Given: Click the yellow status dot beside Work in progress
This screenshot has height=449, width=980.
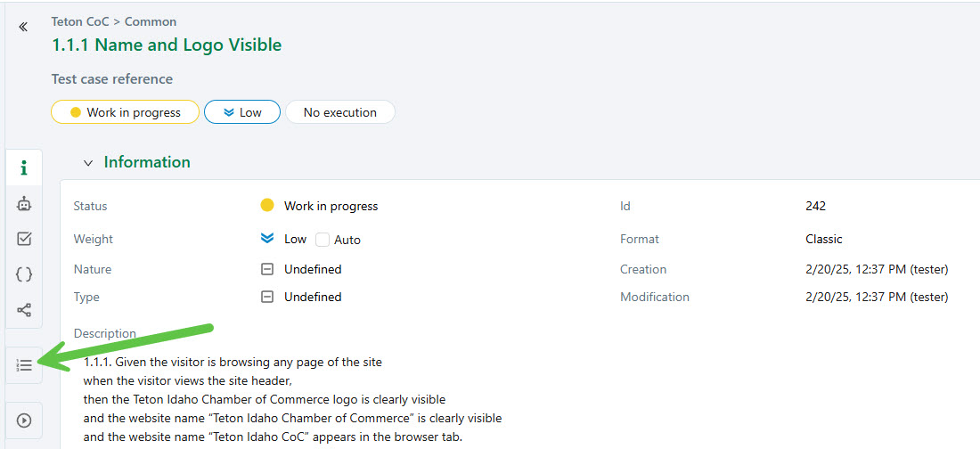Looking at the screenshot, I should click(266, 206).
